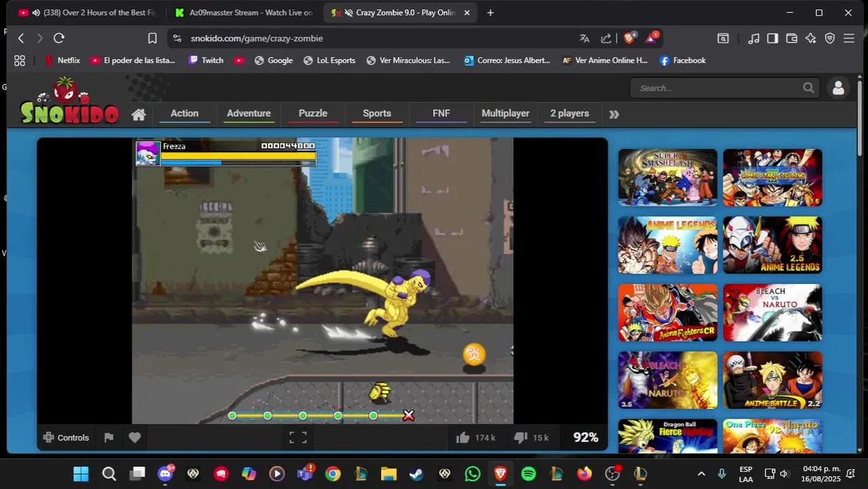The width and height of the screenshot is (868, 489).
Task: Open Spotify from the taskbar
Action: [528, 473]
